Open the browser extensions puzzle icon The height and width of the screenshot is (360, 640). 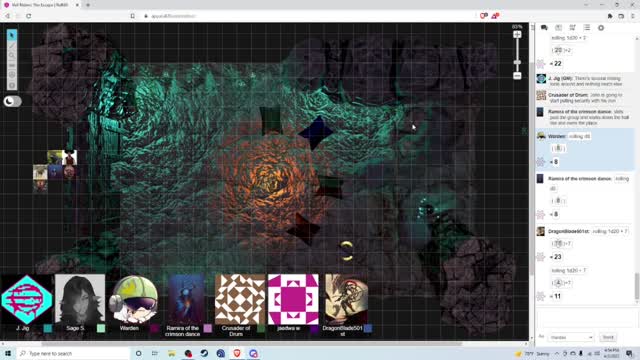click(610, 16)
